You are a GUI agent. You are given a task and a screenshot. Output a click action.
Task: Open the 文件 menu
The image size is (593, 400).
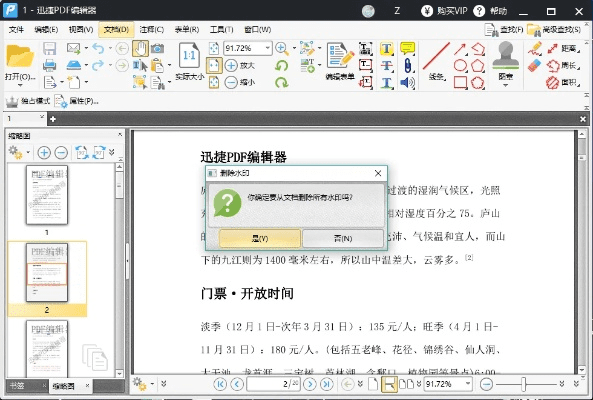pos(16,29)
